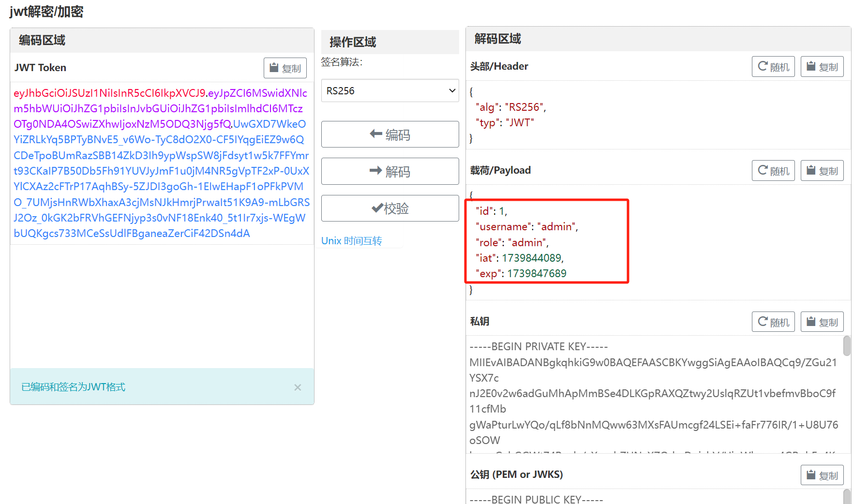This screenshot has width=868, height=504.
Task: Generate a random private key
Action: click(x=773, y=322)
